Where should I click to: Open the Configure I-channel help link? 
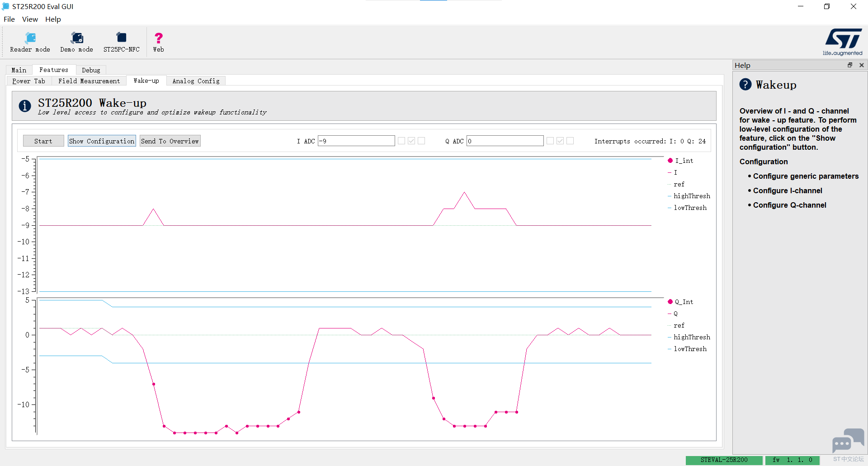click(788, 190)
